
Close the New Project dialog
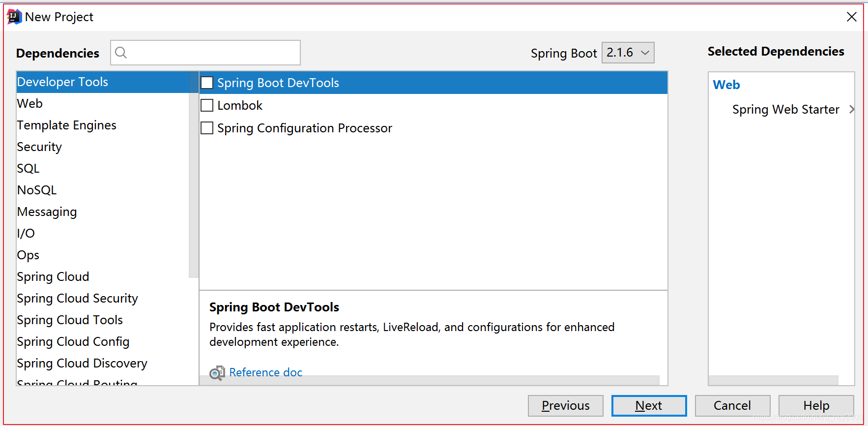pos(852,17)
